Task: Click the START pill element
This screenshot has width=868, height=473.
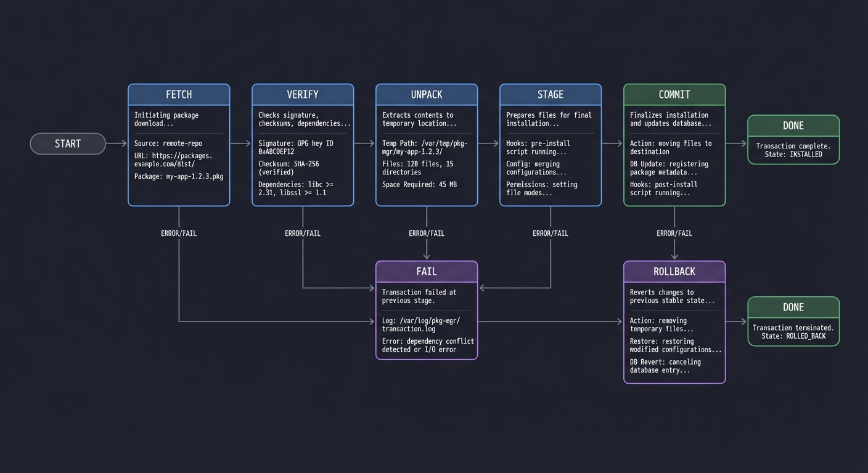Action: coord(68,144)
